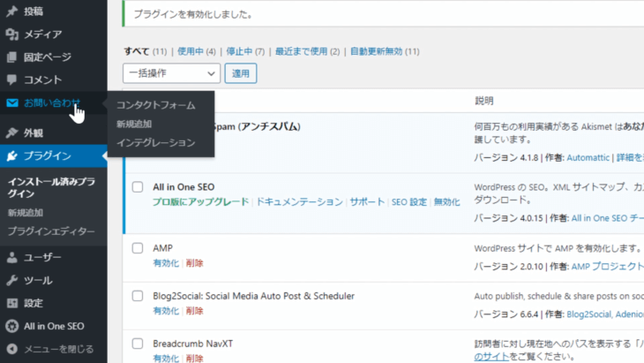Filter plugins by 最近まで使用
The height and width of the screenshot is (363, 644).
[x=301, y=51]
